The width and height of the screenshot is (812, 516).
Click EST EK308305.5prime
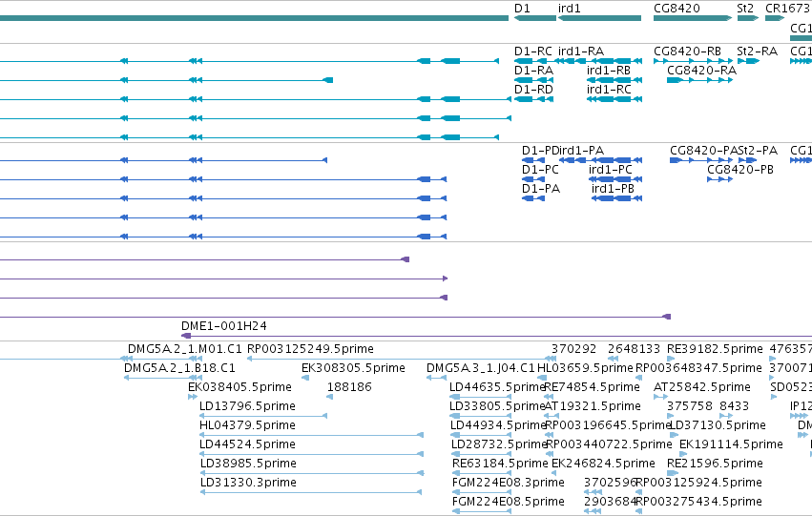click(305, 378)
